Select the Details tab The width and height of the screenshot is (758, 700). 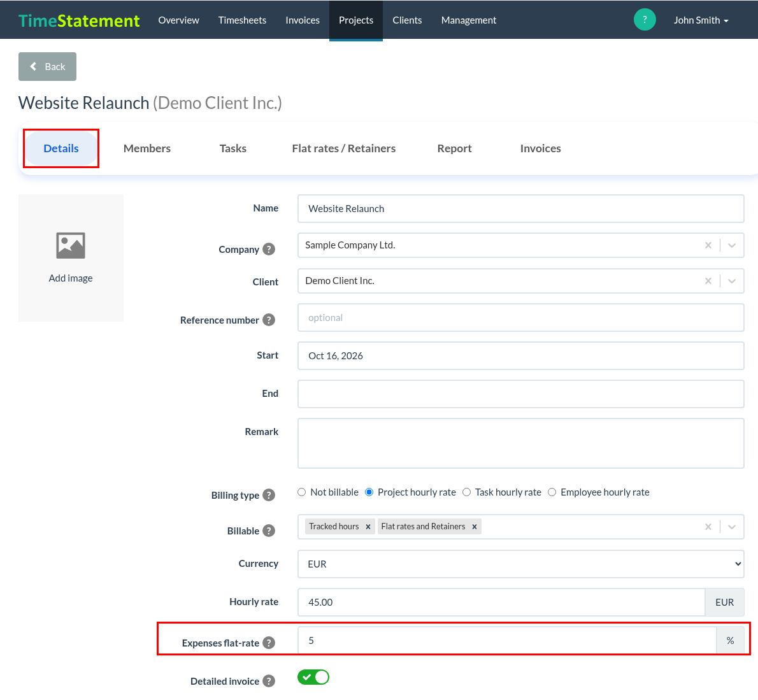pos(61,148)
